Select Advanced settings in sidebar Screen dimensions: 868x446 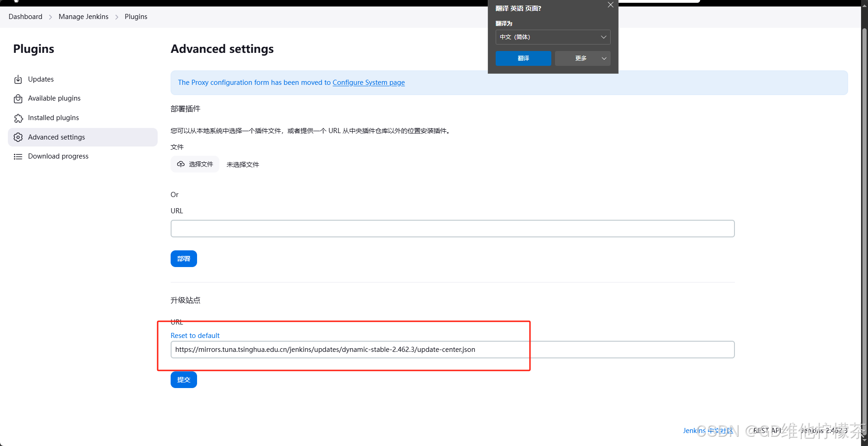83,137
